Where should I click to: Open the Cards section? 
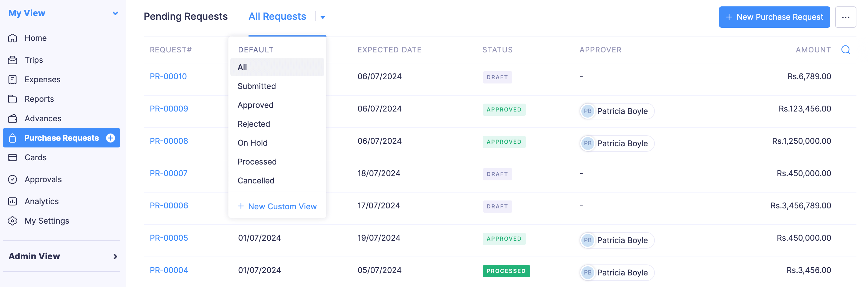tap(36, 157)
